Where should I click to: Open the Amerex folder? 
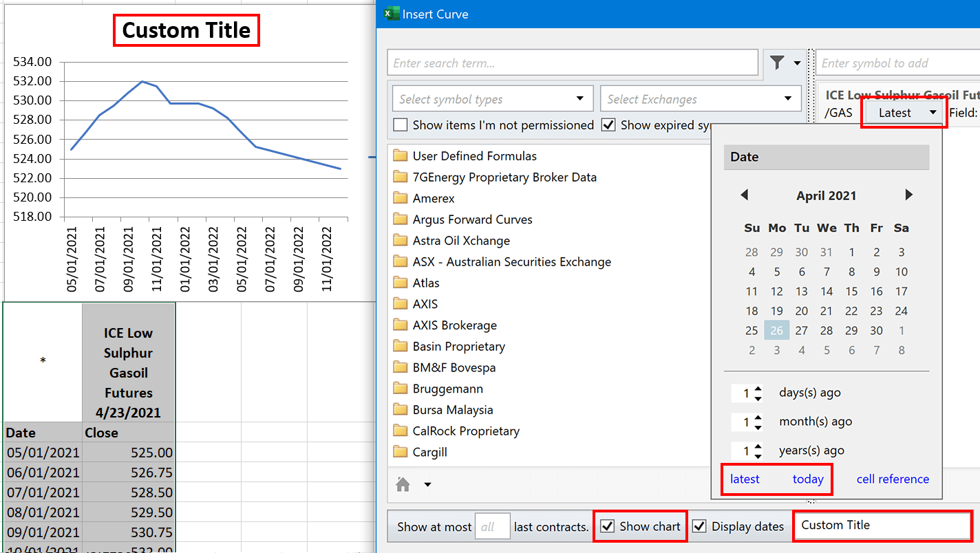[x=424, y=198]
